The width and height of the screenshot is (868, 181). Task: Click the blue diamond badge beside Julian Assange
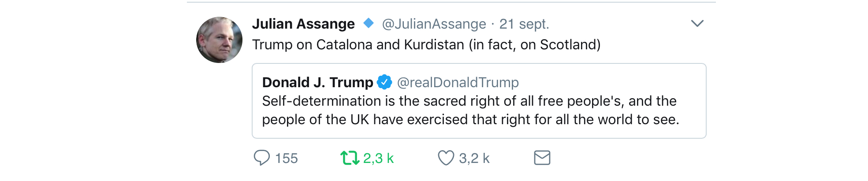(369, 23)
